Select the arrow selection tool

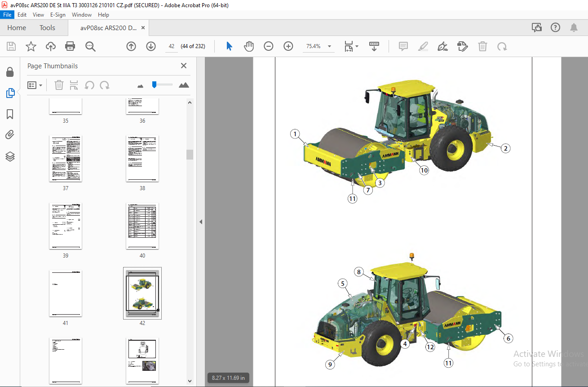tap(229, 46)
